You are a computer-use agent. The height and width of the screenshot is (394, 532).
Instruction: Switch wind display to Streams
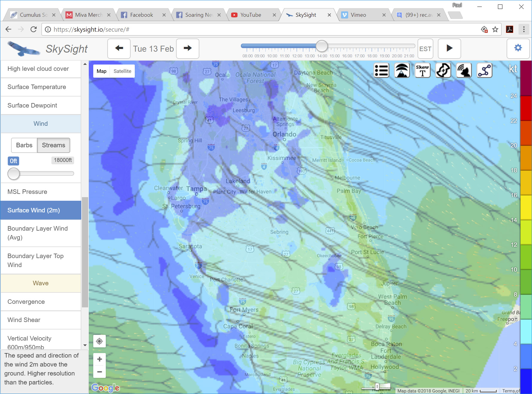(x=53, y=145)
